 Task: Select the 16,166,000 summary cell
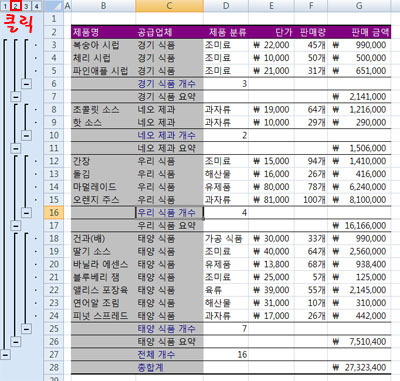coord(359,226)
